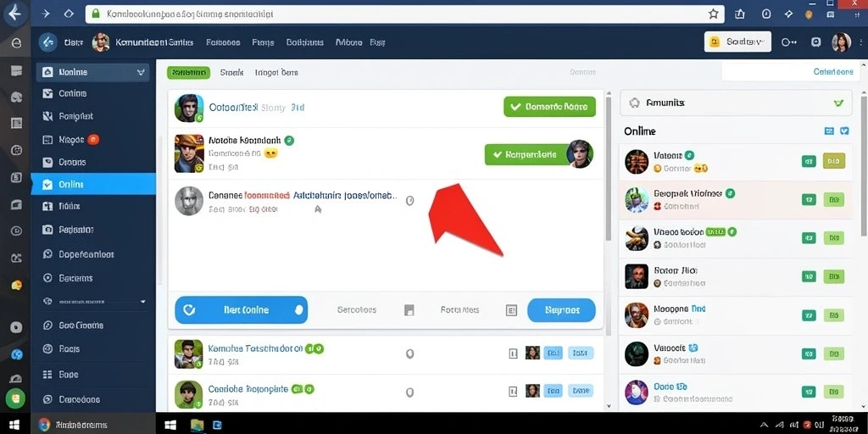This screenshot has height=434, width=868.
Task: Open the Cooriohe Rotonplate row title link
Action: tap(248, 389)
